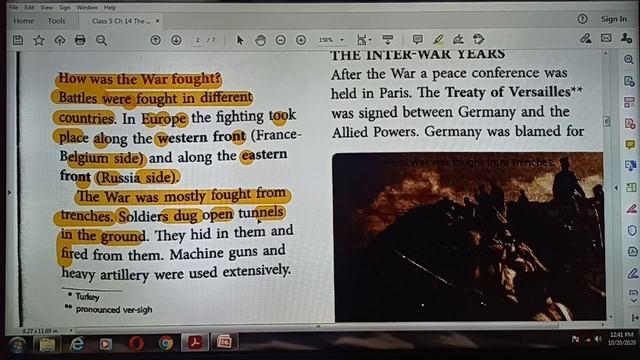Screen dimensions: 640x360
Task: Click the cloud upload icon
Action: point(60,40)
